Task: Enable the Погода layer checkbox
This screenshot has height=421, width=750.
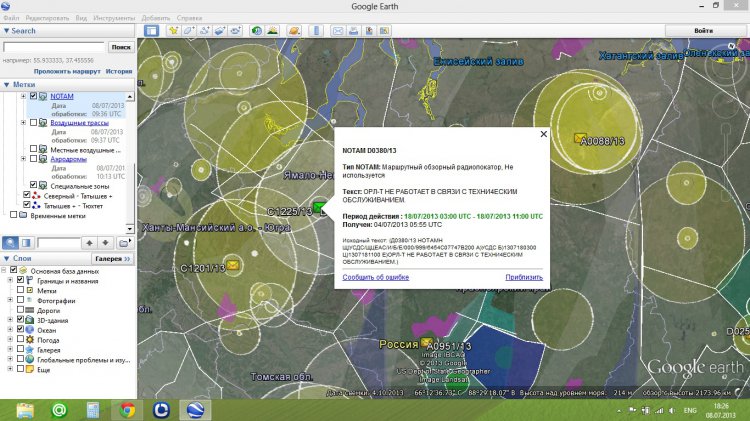Action: 20,339
